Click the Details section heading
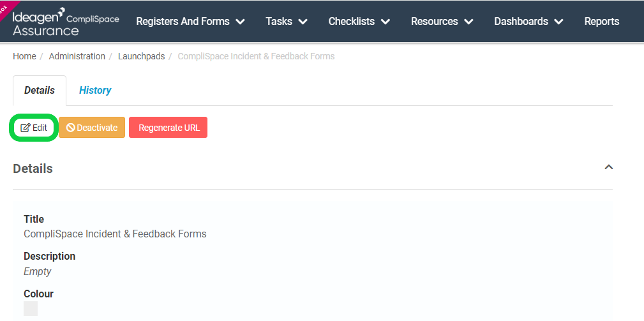The height and width of the screenshot is (321, 644). 33,168
